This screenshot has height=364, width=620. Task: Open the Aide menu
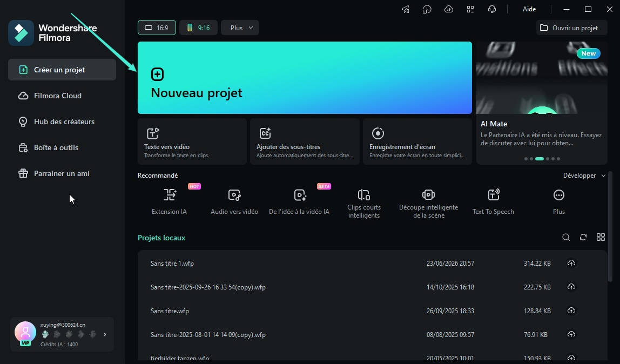[529, 9]
